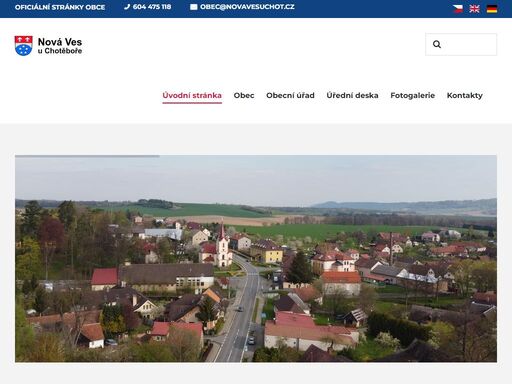Click Nová Ves u Chotěboře site title

60,46
